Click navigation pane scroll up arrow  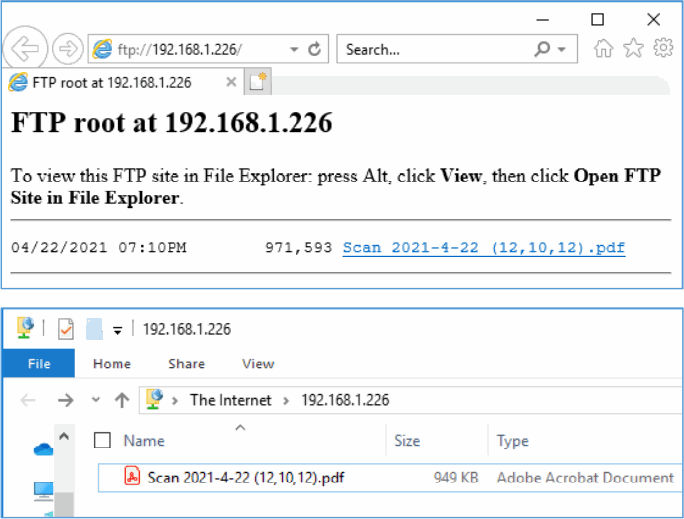(64, 436)
